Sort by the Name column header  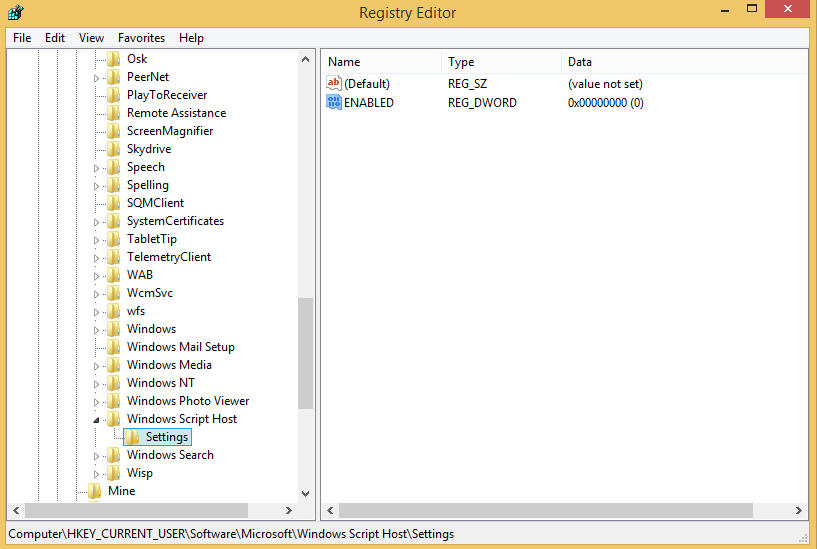tap(381, 62)
